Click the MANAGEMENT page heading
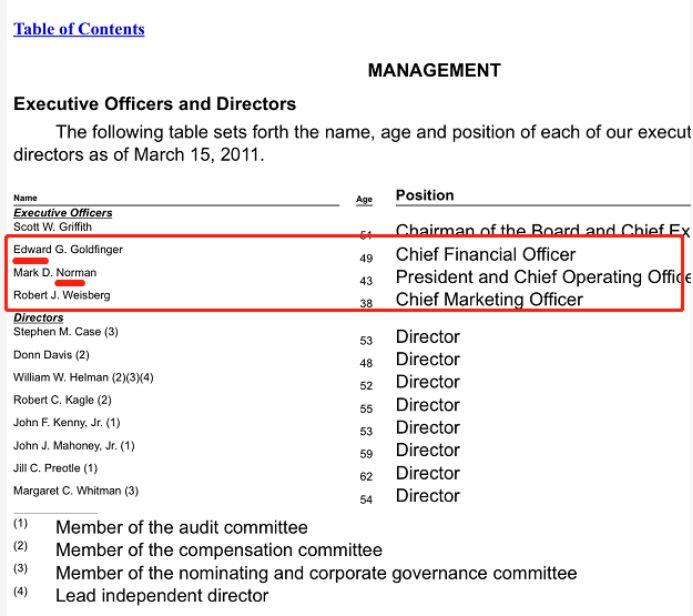The width and height of the screenshot is (693, 616). pyautogui.click(x=434, y=70)
